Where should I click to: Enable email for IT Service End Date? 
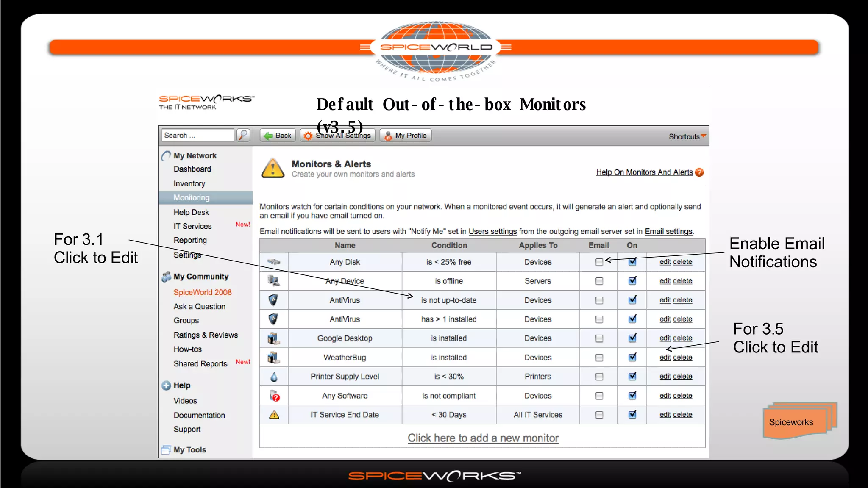pos(599,415)
